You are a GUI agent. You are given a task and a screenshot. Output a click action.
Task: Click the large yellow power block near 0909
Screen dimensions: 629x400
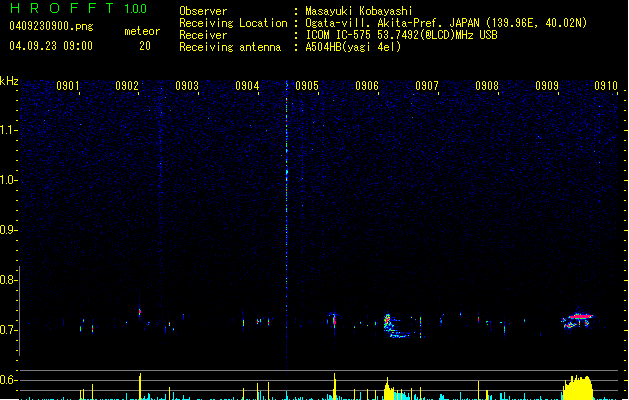point(578,388)
